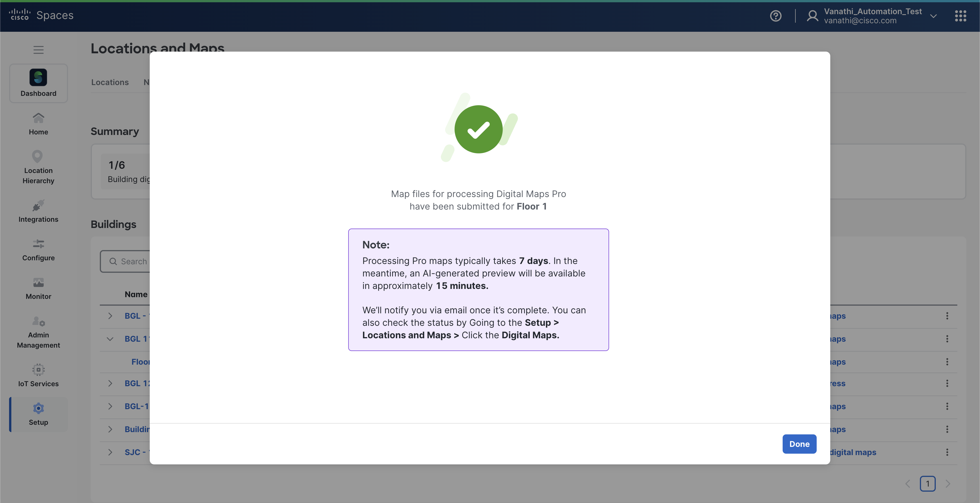
Task: Click the Done button in dialog
Action: (799, 444)
